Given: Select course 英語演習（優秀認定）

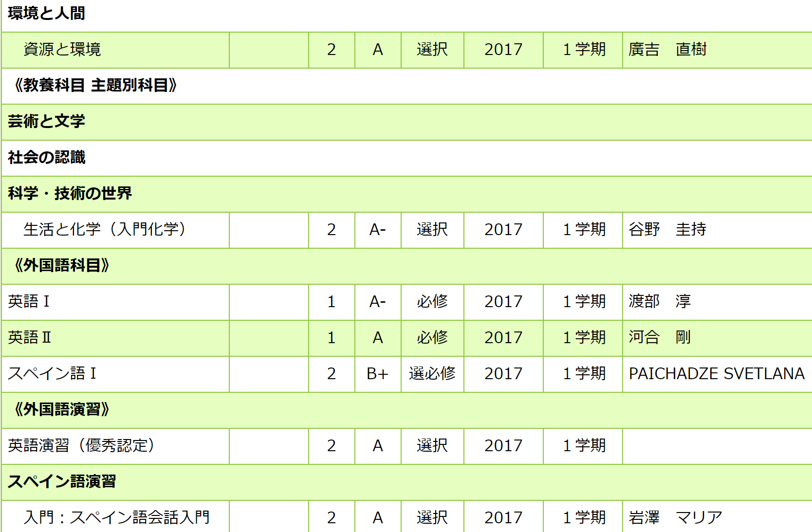Looking at the screenshot, I should 81,445.
